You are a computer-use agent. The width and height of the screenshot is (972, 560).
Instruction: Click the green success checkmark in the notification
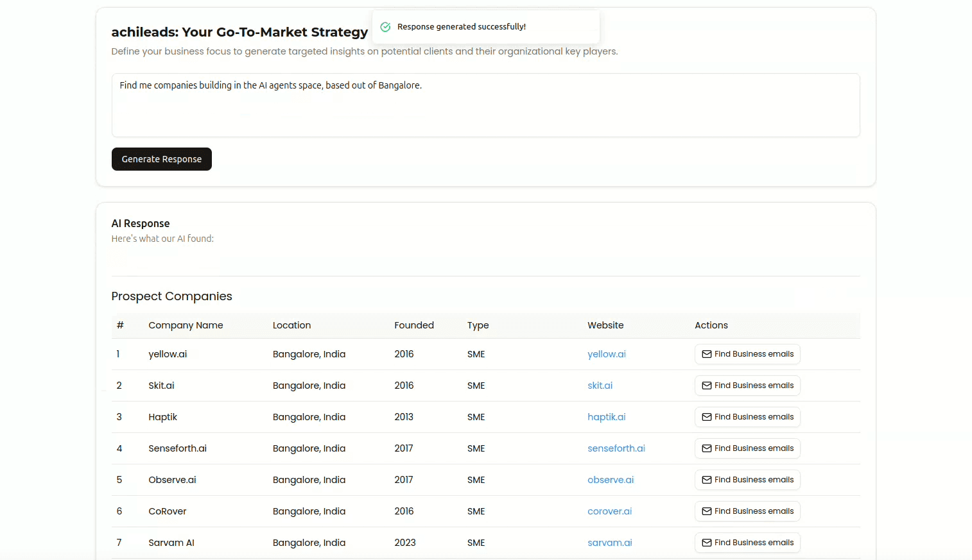pos(386,26)
